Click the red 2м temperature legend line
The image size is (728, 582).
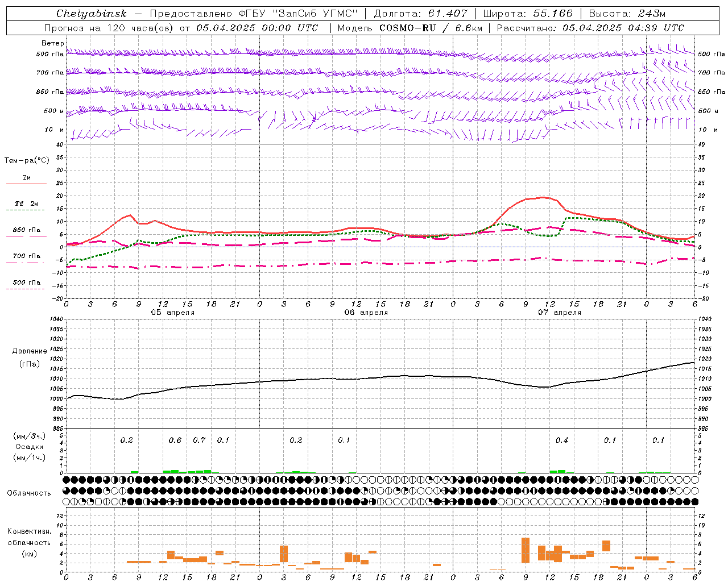click(26, 184)
